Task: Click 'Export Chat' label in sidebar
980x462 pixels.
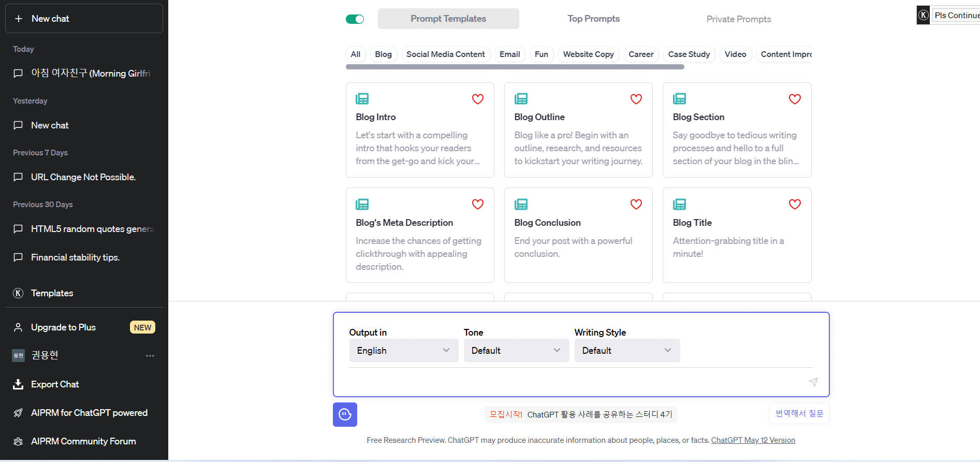Action: point(55,384)
